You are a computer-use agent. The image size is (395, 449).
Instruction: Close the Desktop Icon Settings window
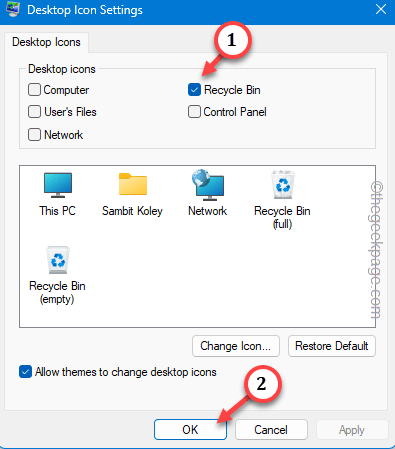(x=381, y=9)
